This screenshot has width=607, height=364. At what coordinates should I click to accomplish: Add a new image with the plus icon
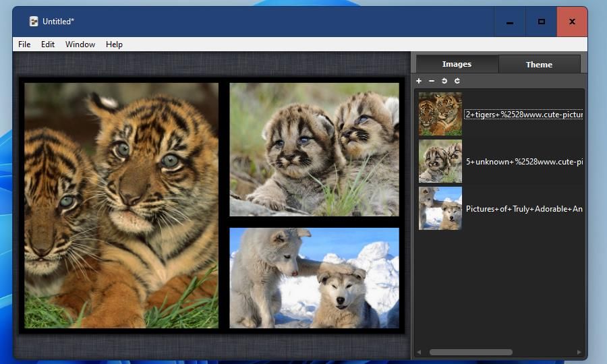coord(418,81)
